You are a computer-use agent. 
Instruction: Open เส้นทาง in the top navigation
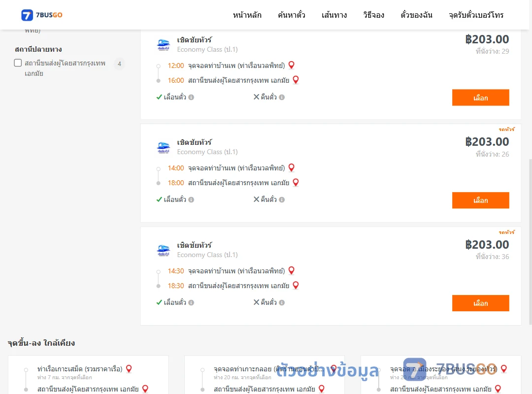[x=334, y=15]
